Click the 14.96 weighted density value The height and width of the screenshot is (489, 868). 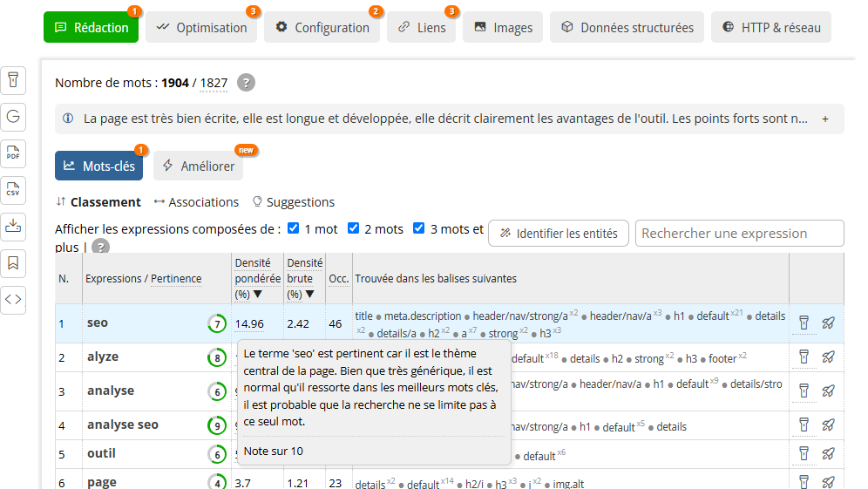(x=249, y=324)
